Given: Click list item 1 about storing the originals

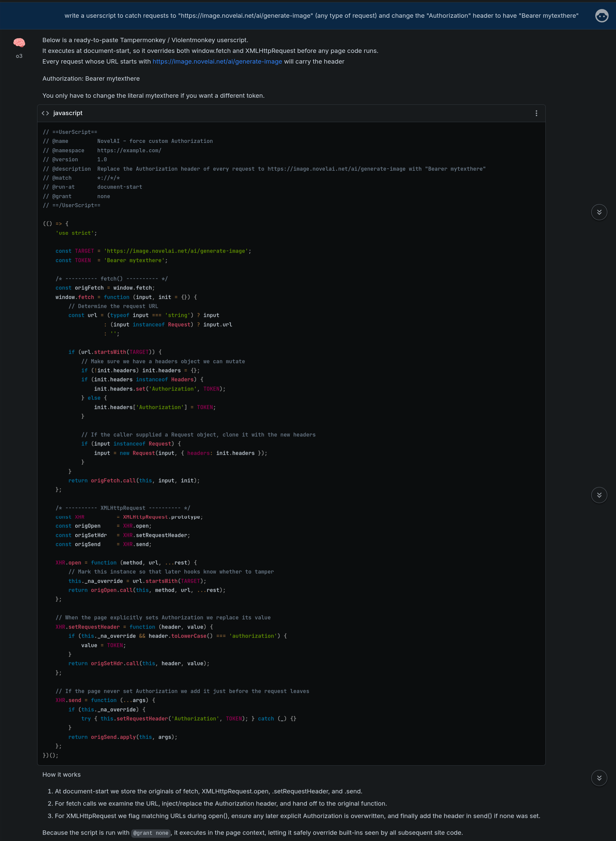Looking at the screenshot, I should (208, 791).
